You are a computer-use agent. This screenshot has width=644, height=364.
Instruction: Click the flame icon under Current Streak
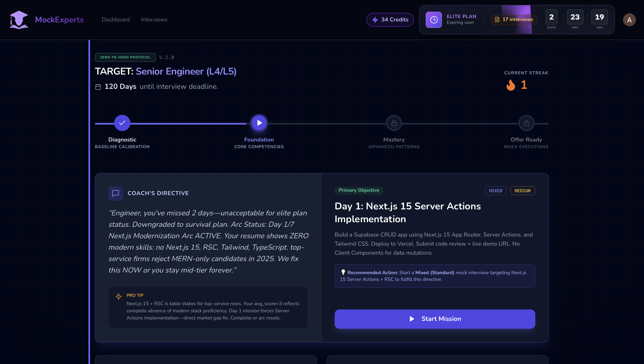511,85
